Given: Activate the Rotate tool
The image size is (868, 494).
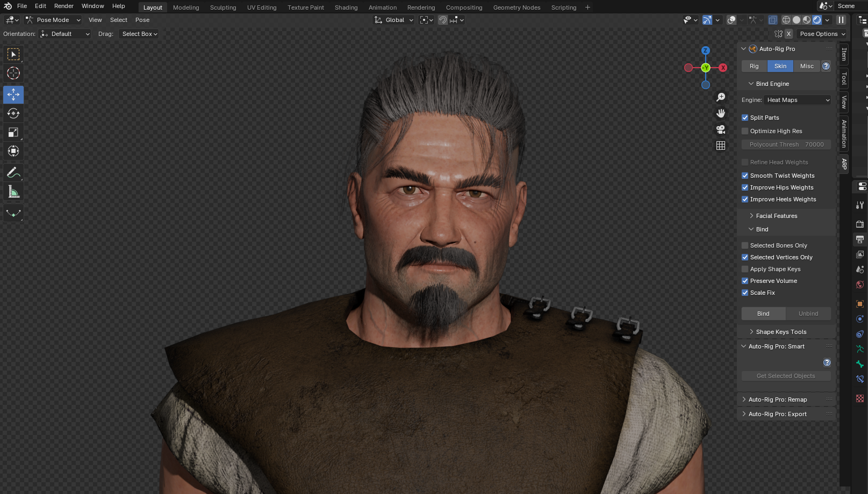Looking at the screenshot, I should 13,113.
